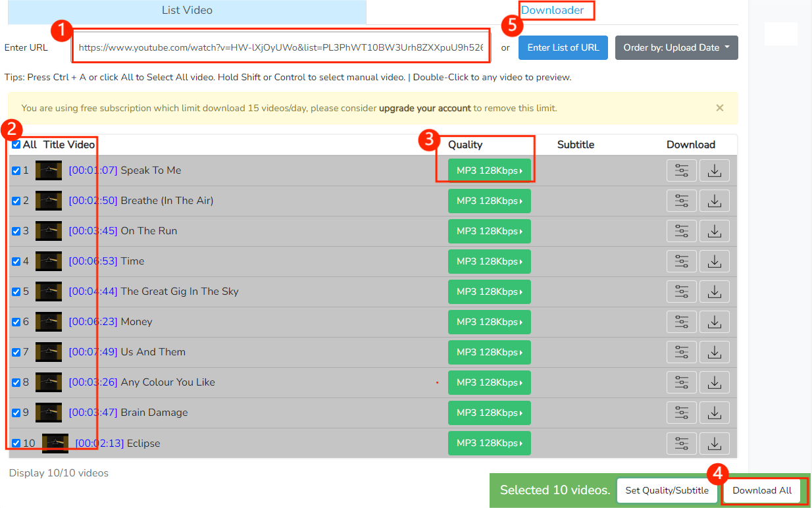Viewport: 812px width, 508px height.
Task: Click the Download All button
Action: coord(762,490)
